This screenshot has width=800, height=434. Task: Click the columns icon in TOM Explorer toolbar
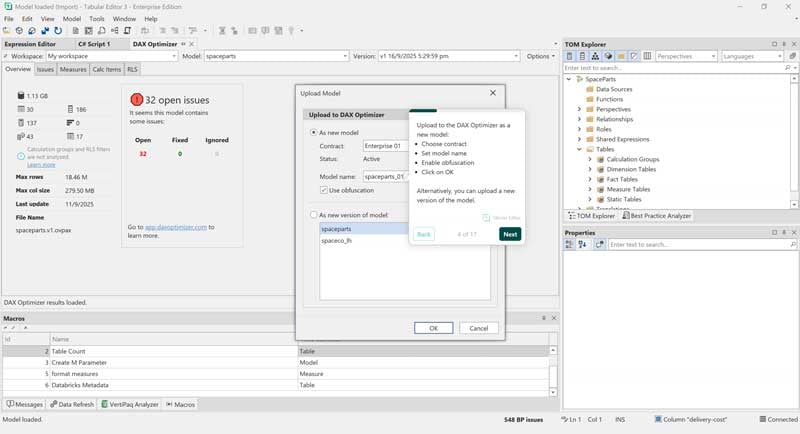(x=647, y=56)
